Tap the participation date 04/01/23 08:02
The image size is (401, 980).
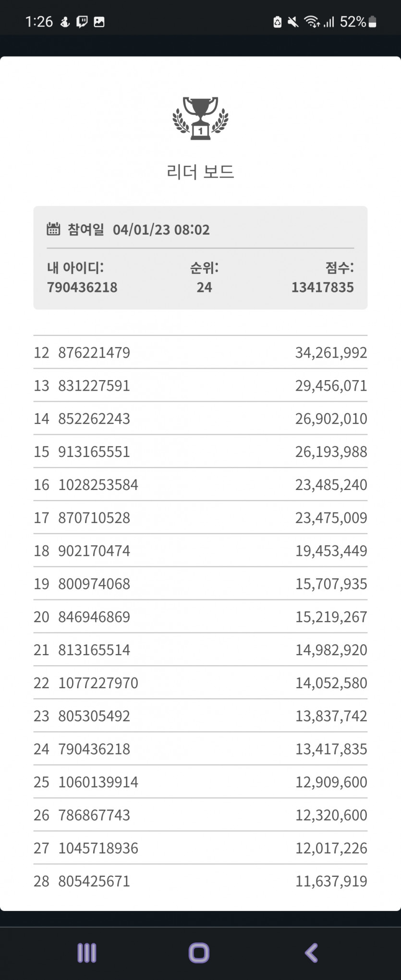click(161, 229)
